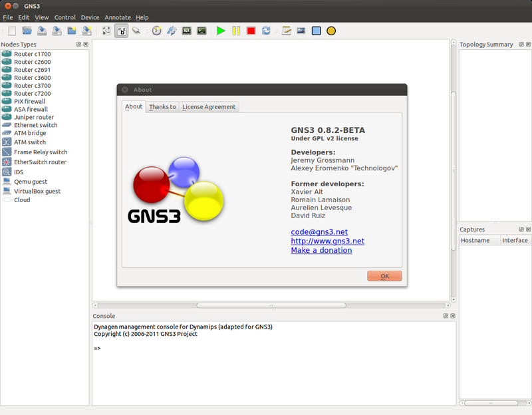Suspend all devices with the pause icon
Screen dimensions: 532x415
click(236, 31)
